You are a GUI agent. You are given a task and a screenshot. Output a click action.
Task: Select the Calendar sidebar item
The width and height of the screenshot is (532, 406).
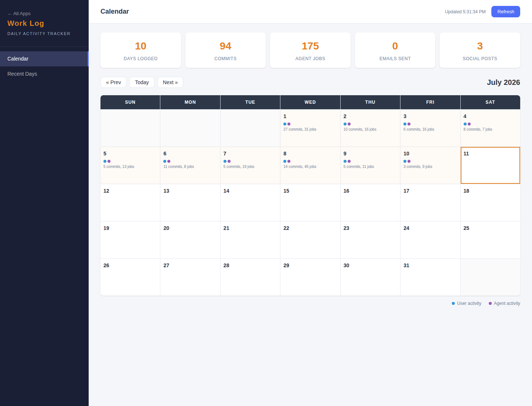click(44, 59)
